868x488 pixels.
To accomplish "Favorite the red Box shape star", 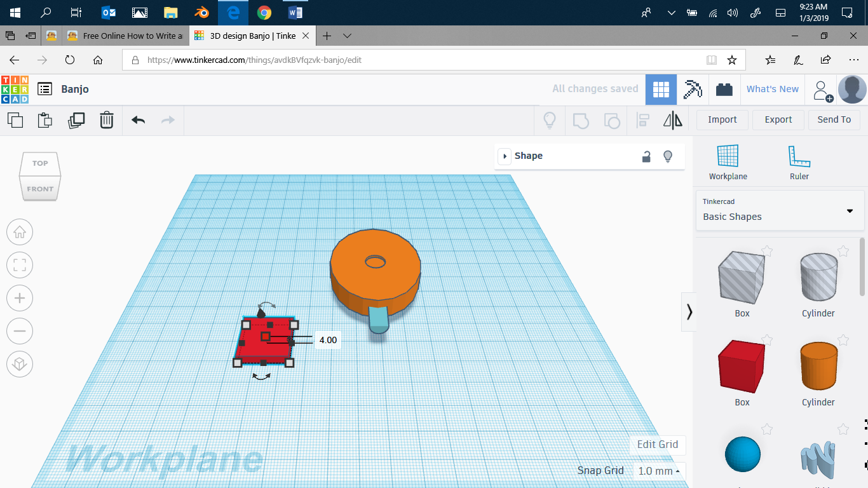I will (767, 340).
